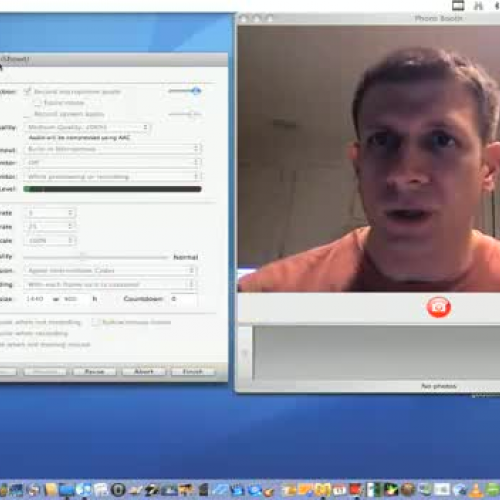500x500 pixels.
Task: Open the With each frame dropdown
Action: coord(110,284)
